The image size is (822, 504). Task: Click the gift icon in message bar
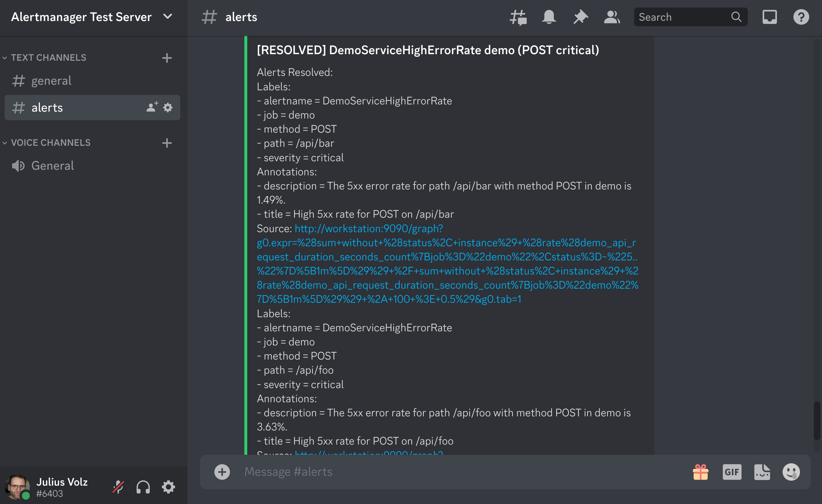click(x=700, y=471)
